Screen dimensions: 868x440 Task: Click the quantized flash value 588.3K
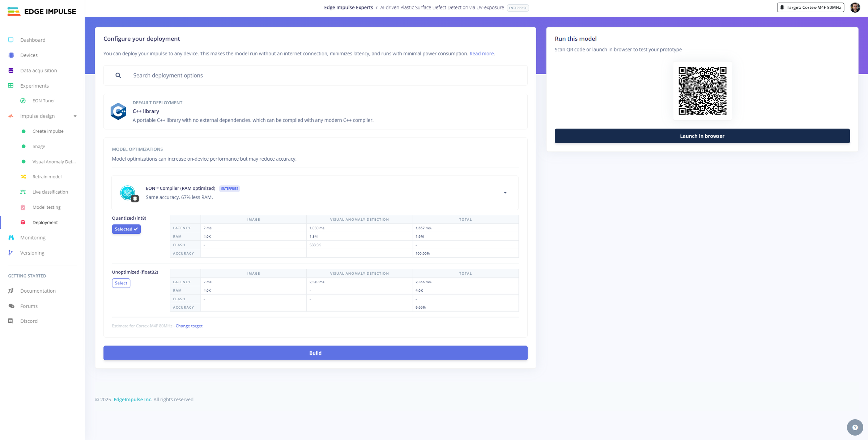tap(315, 245)
